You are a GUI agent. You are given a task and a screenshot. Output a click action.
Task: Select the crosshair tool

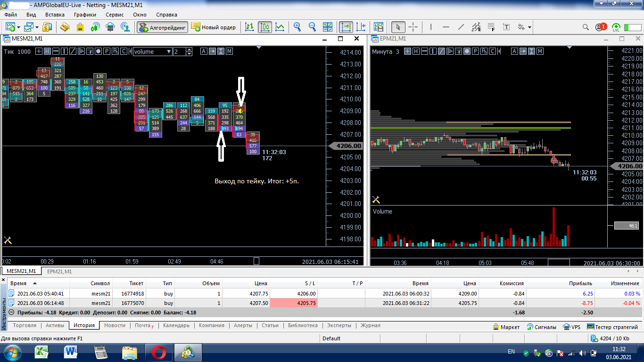point(413,27)
